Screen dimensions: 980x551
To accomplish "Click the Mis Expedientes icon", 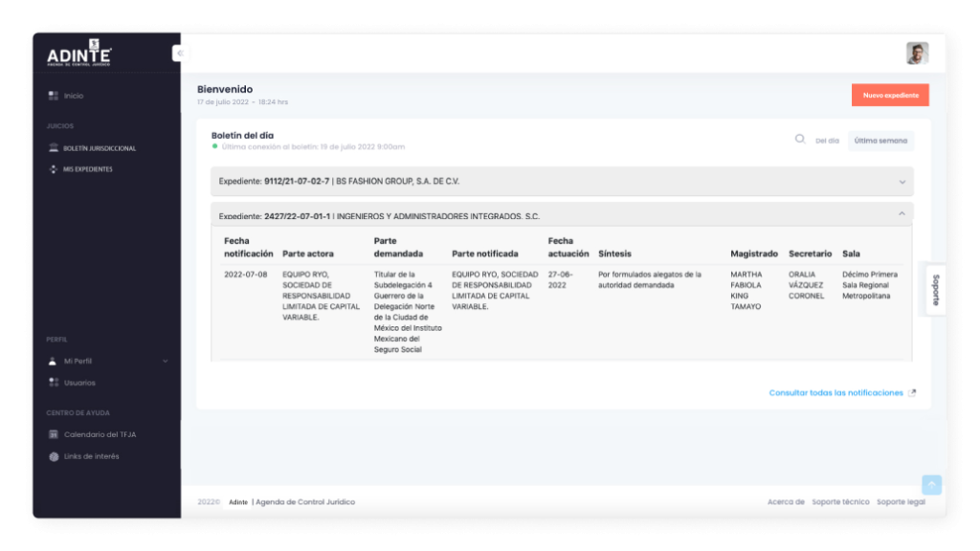I will click(x=52, y=169).
